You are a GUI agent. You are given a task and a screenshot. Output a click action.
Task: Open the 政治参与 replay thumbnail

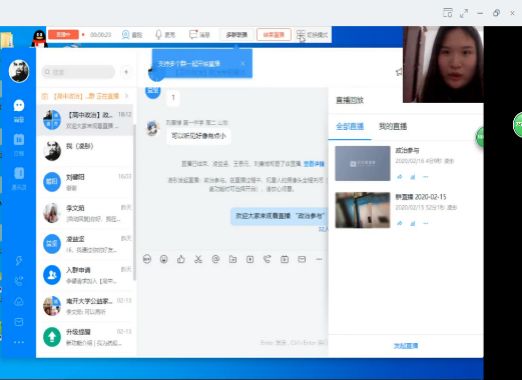pyautogui.click(x=363, y=163)
